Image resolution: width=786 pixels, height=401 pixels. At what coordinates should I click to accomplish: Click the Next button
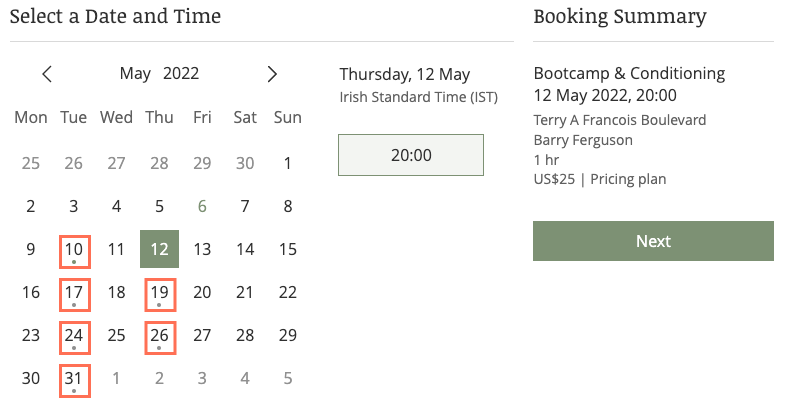(653, 241)
